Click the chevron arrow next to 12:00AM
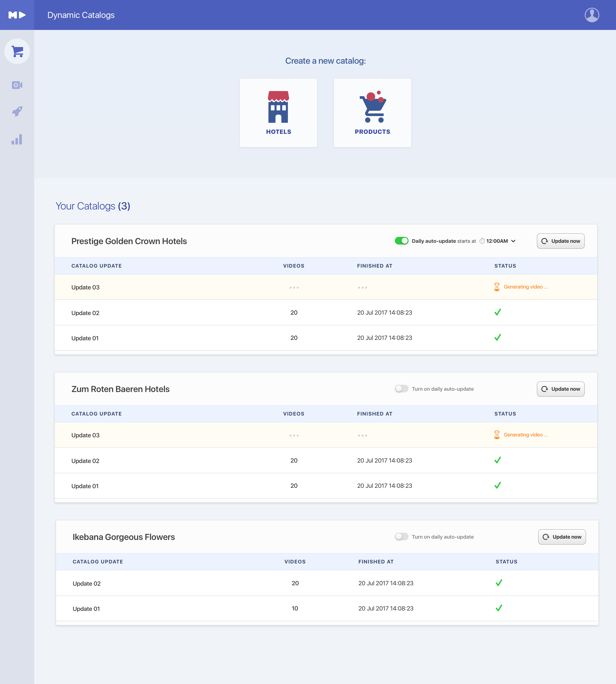Viewport: 616px width, 684px height. [514, 241]
